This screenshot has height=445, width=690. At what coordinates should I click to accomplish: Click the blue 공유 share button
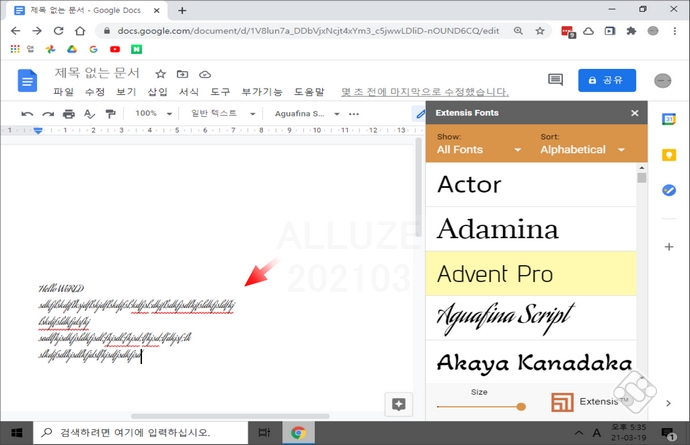point(607,80)
